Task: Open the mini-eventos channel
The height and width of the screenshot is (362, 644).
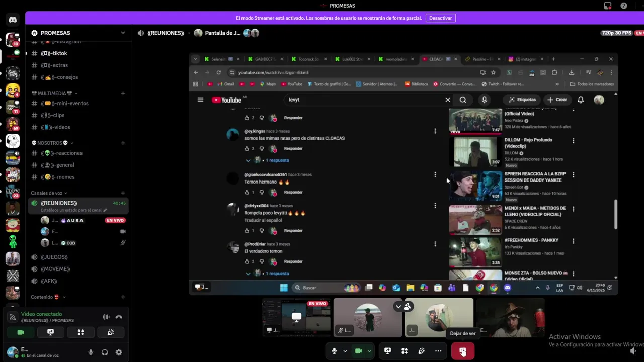Action: click(78, 103)
